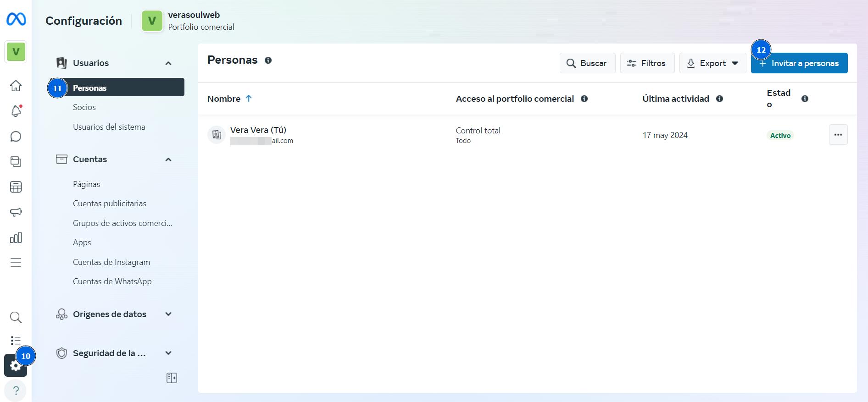Open Páginas under Cuentas
The width and height of the screenshot is (868, 402).
pos(86,184)
